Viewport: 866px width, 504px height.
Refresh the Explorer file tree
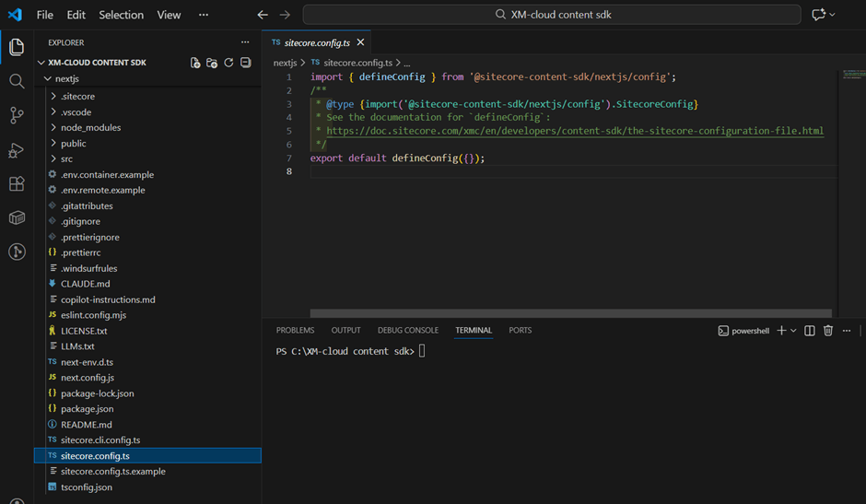pyautogui.click(x=228, y=63)
